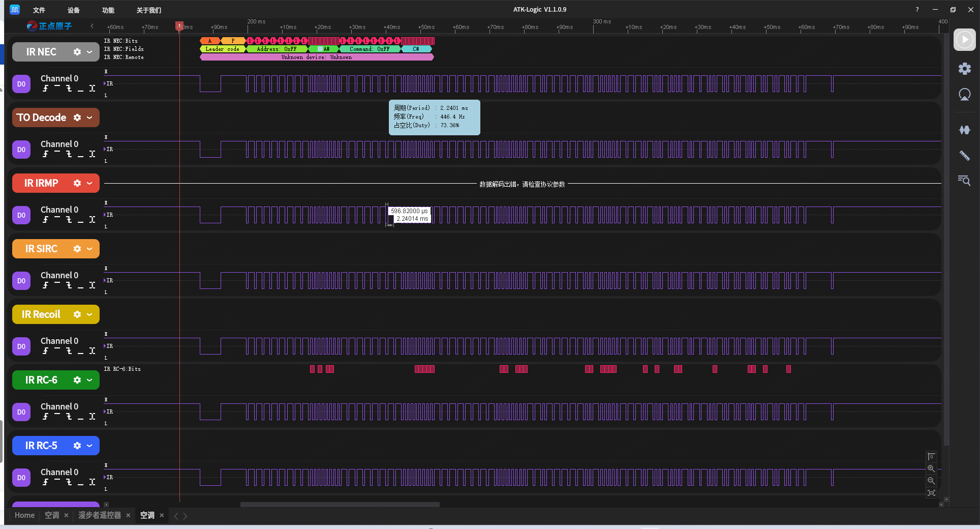Collapse the IR Recoil decoder chevron
980x529 pixels.
89,314
